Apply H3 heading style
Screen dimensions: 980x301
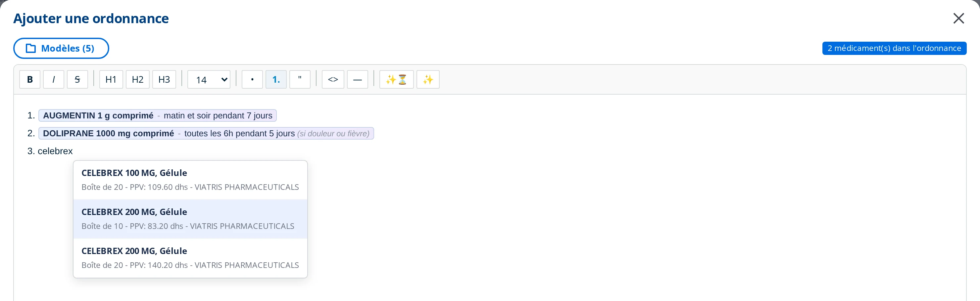click(x=164, y=79)
